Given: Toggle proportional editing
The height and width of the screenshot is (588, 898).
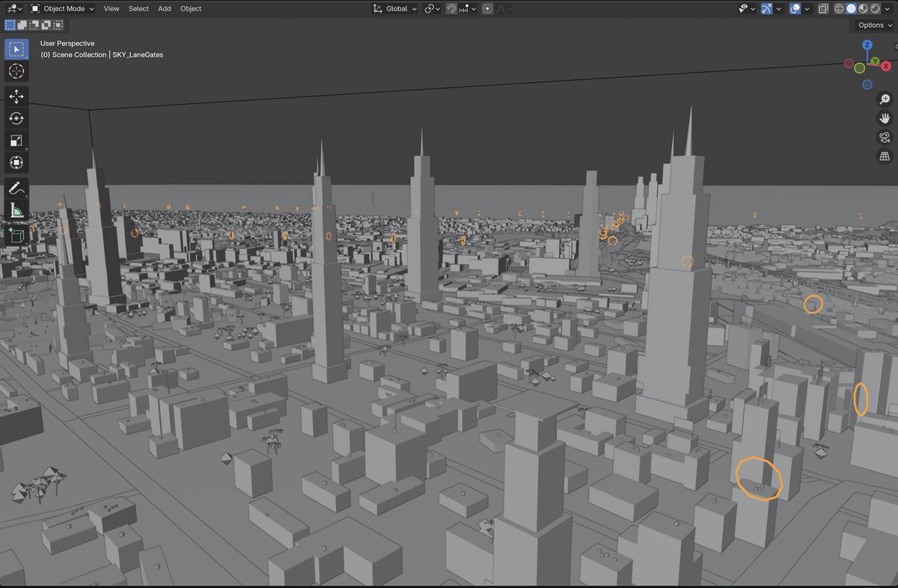Looking at the screenshot, I should tap(487, 8).
